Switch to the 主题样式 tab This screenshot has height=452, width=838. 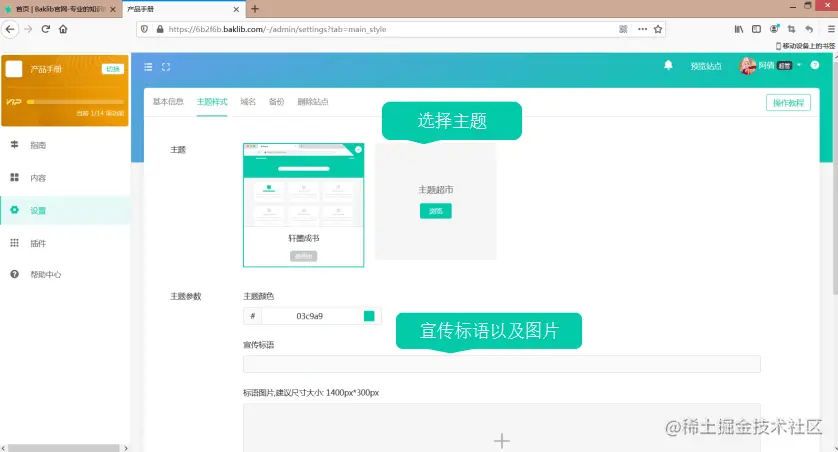(x=212, y=102)
